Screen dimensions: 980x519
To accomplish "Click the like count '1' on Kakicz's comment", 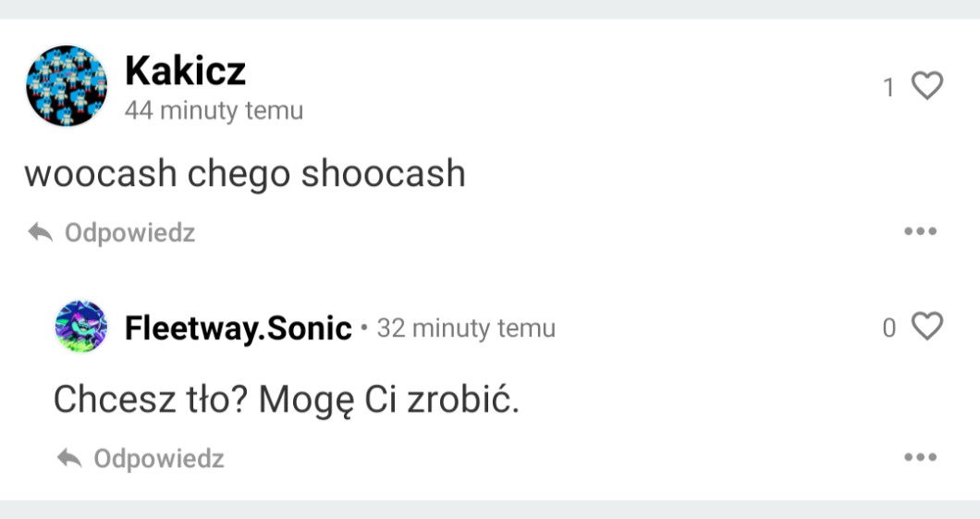I will pyautogui.click(x=888, y=88).
